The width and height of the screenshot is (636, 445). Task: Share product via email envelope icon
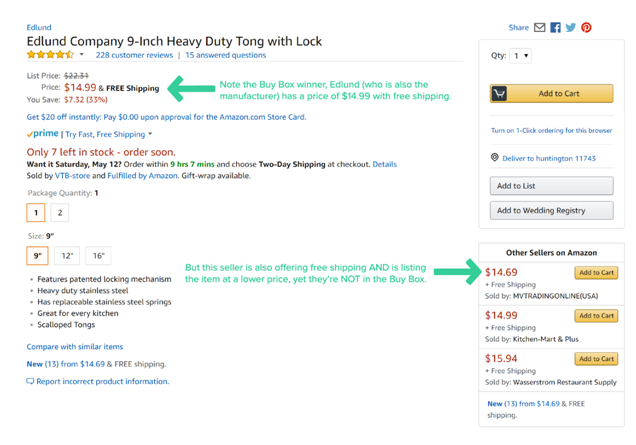click(540, 28)
